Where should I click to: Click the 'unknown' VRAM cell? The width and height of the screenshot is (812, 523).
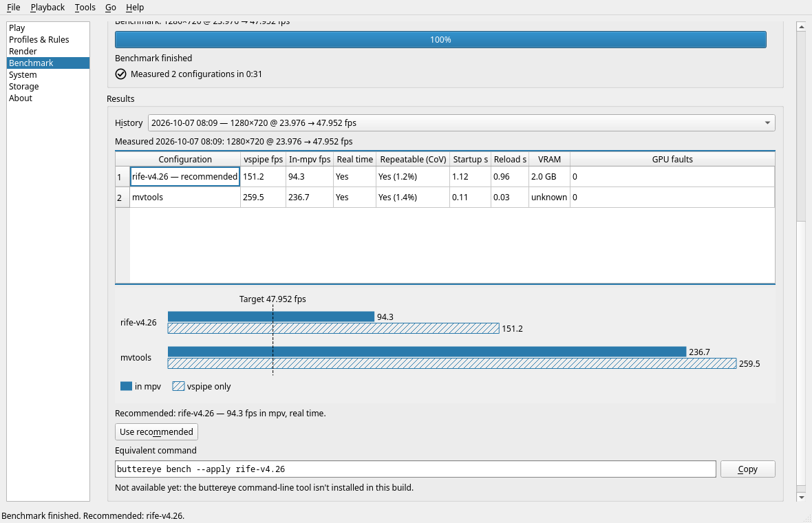coord(549,198)
